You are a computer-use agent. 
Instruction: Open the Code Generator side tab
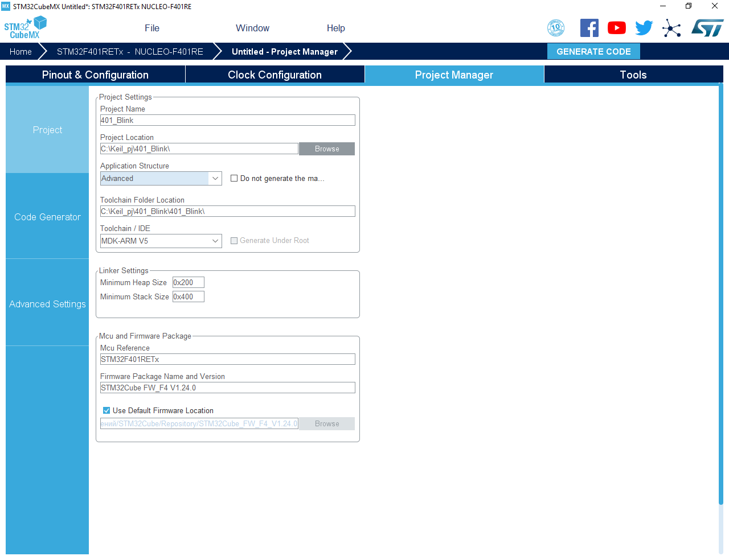tap(47, 217)
